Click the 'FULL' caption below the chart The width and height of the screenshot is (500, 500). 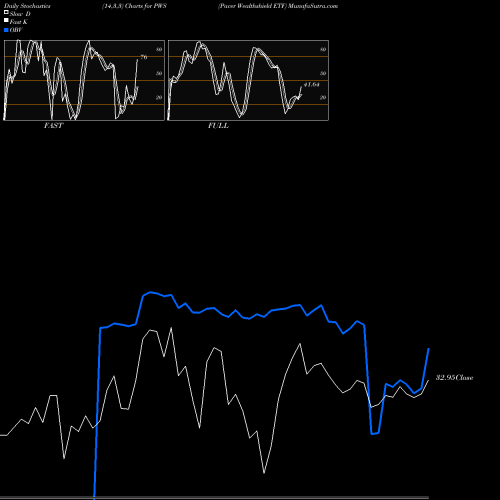(x=218, y=126)
